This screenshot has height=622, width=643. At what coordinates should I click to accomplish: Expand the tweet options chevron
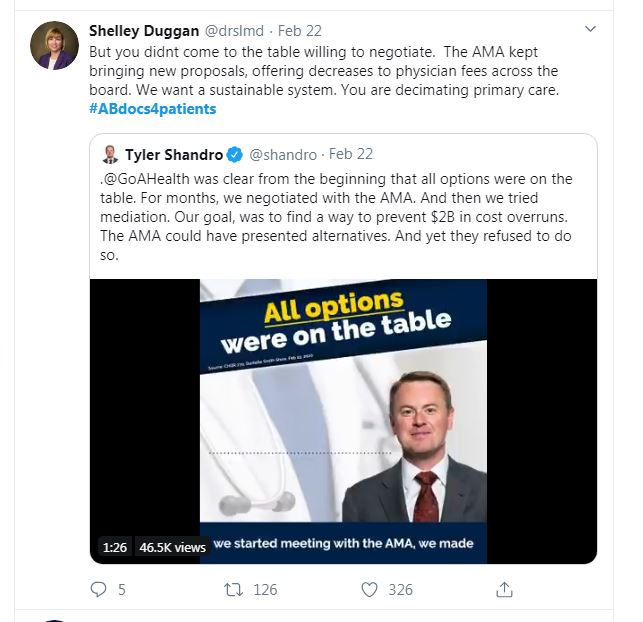coord(590,29)
